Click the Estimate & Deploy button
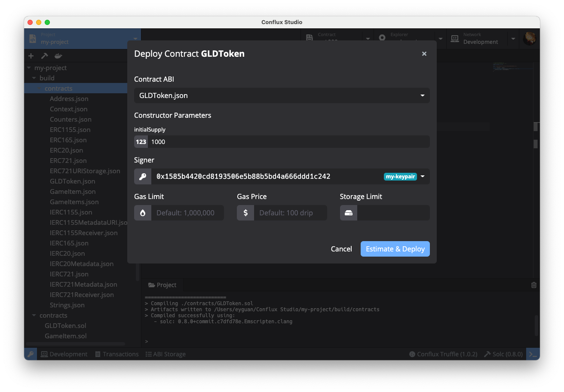564x392 pixels. 395,249
